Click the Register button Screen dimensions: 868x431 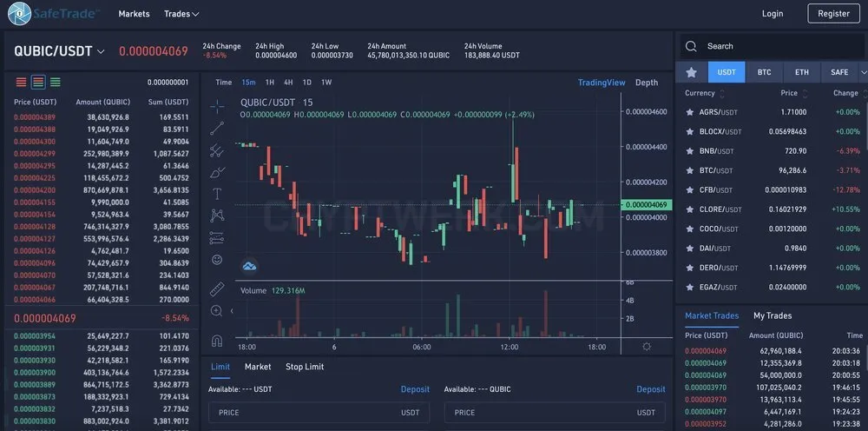[x=833, y=13]
